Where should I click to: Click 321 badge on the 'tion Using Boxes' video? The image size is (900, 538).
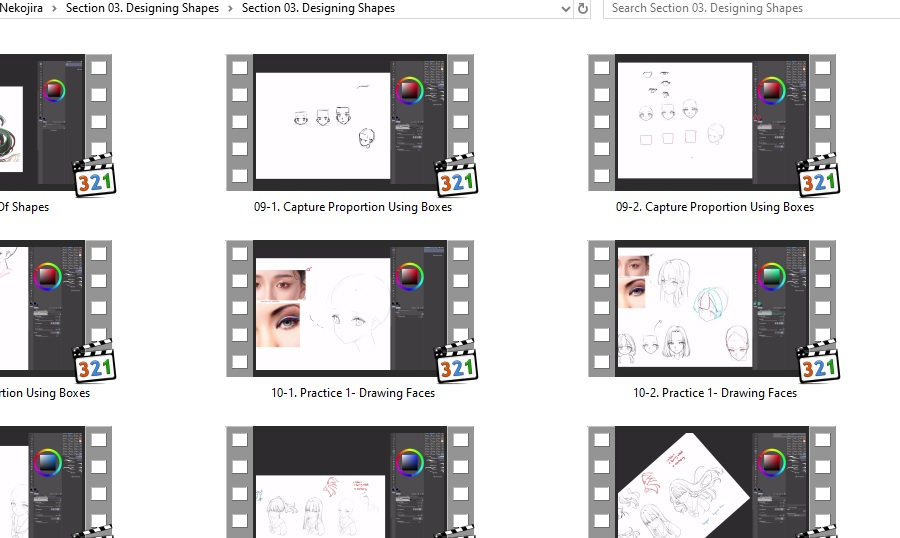95,361
